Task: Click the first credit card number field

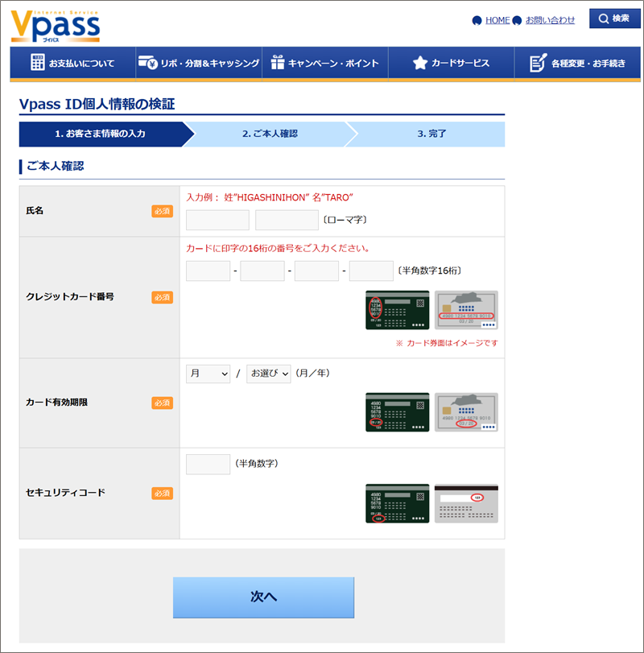Action: [208, 271]
